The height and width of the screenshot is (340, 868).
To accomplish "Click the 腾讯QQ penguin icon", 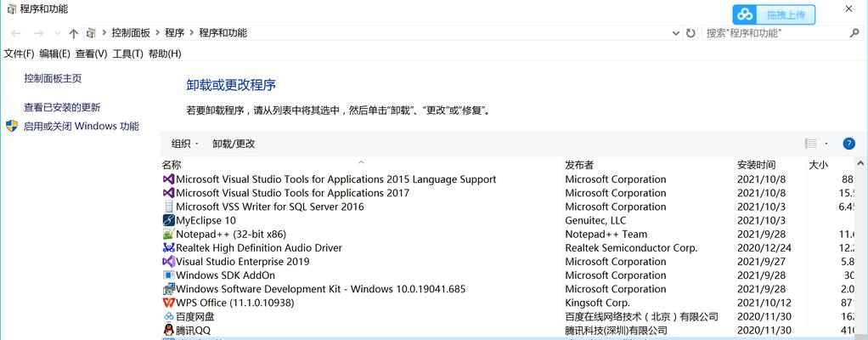I will click(x=169, y=331).
